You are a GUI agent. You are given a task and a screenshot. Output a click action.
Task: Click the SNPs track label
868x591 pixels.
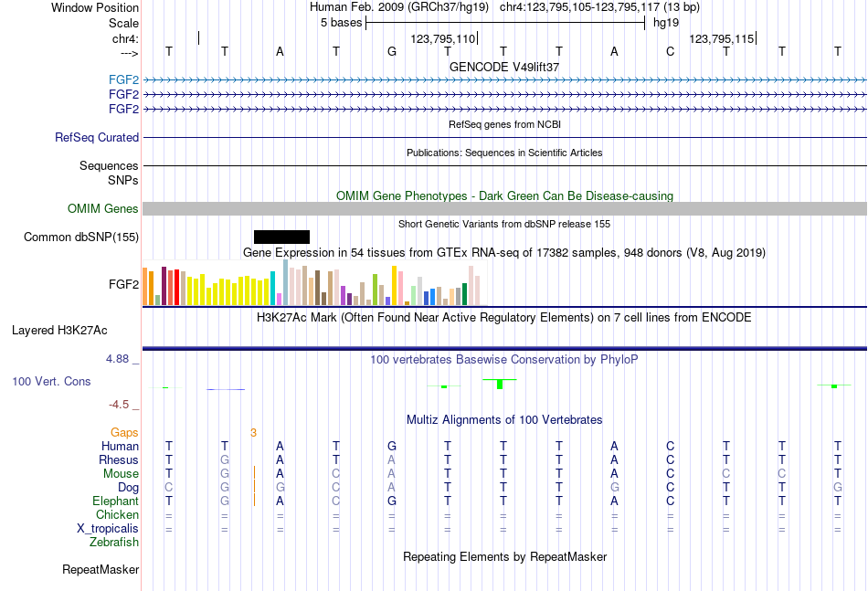[123, 180]
